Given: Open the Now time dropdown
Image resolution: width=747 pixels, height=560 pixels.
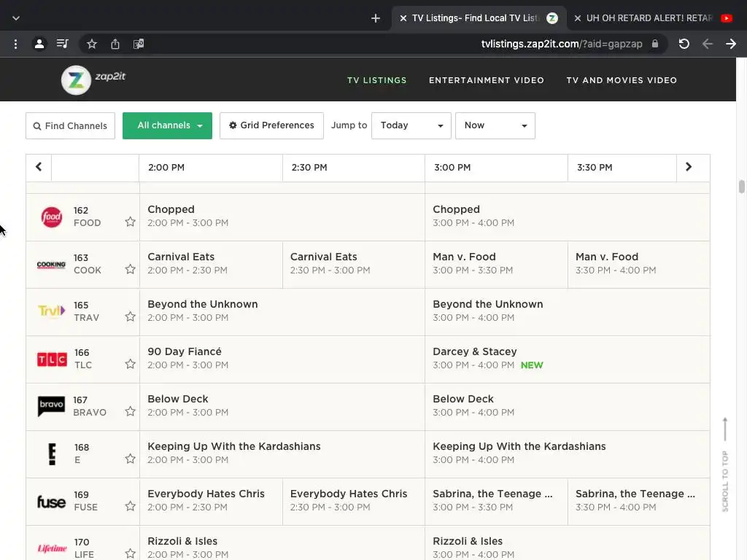Looking at the screenshot, I should coord(495,125).
